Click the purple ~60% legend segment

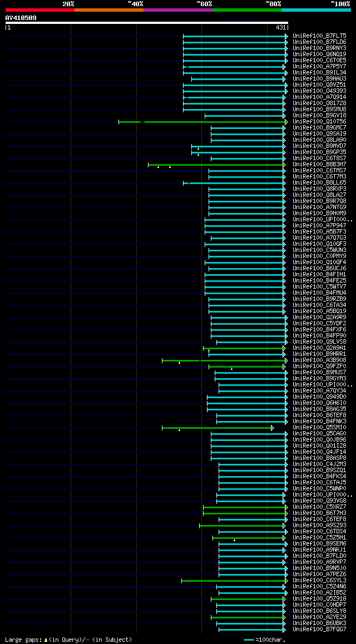click(x=178, y=10)
